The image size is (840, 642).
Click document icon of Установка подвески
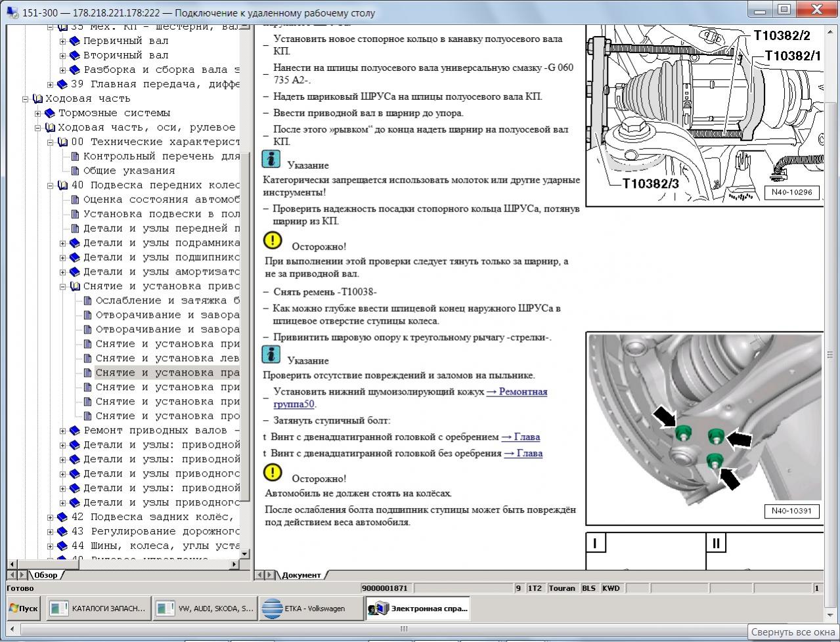tap(74, 214)
